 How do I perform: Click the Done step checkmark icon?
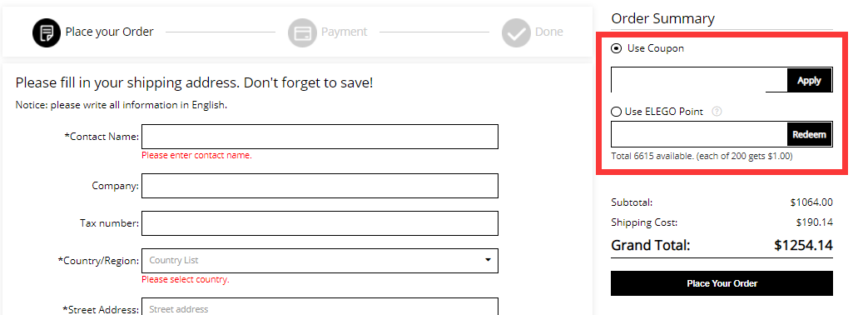(517, 32)
